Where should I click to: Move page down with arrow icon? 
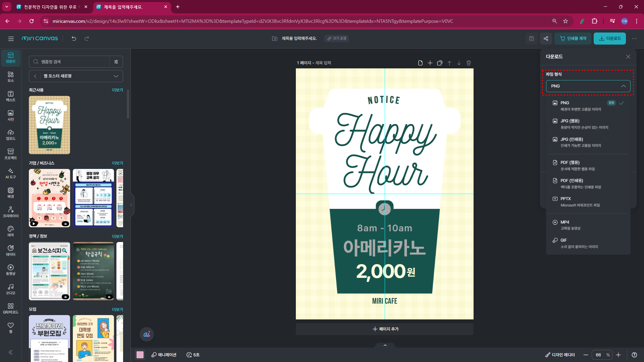click(459, 63)
